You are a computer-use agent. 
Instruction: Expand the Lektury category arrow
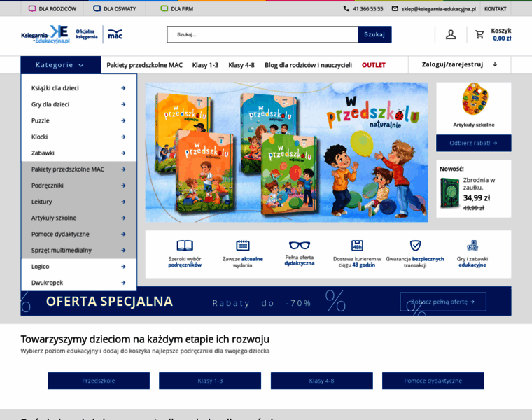pyautogui.click(x=123, y=202)
